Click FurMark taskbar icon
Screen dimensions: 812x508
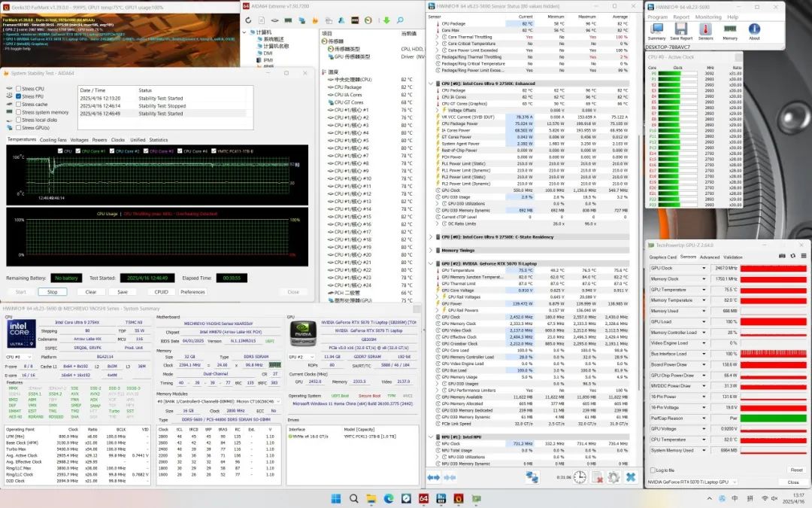459,499
